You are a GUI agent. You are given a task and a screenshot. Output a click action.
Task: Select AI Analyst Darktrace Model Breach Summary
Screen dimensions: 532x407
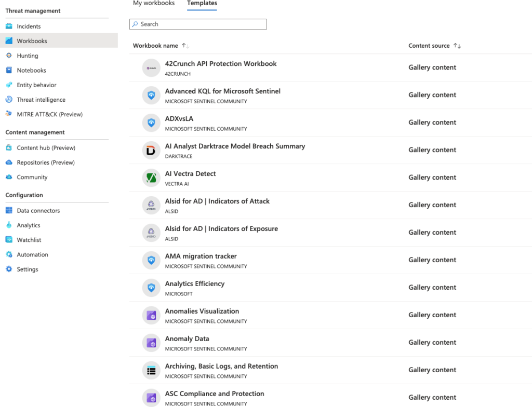(235, 146)
